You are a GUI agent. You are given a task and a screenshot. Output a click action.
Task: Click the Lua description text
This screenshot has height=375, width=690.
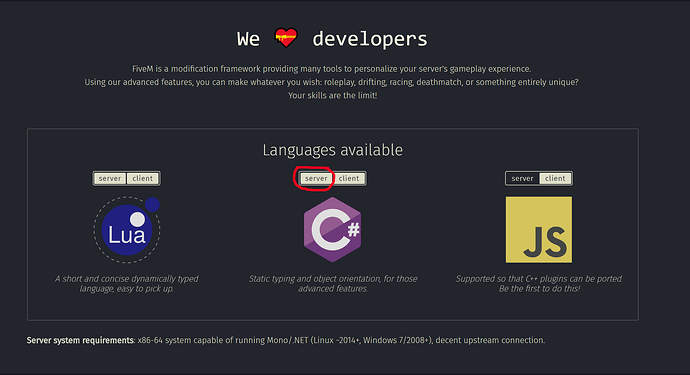pyautogui.click(x=127, y=283)
